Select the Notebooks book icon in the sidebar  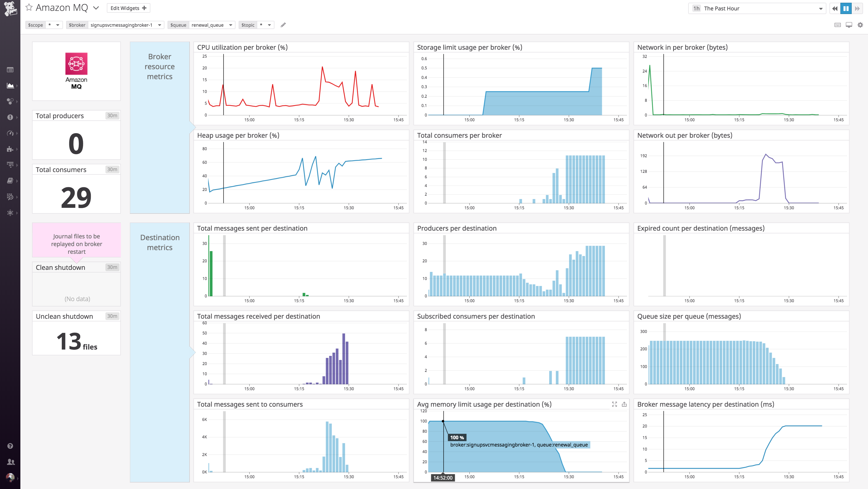[x=10, y=181]
